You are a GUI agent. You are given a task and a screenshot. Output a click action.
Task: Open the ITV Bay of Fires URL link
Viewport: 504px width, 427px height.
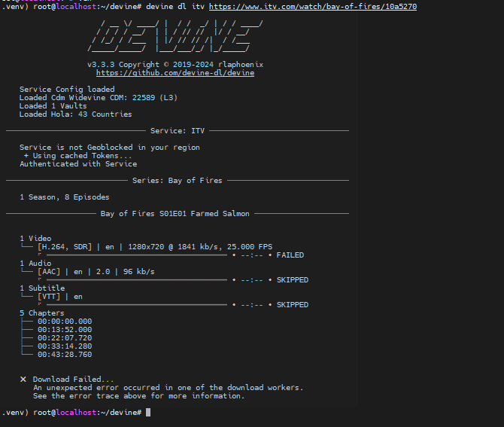313,7
